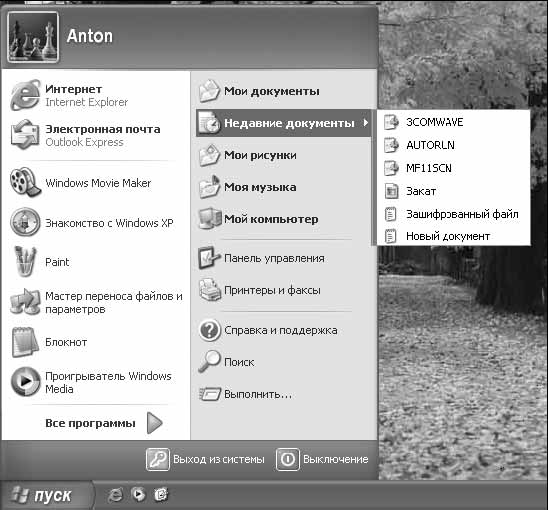Click the Моя музыка label
548x510 pixels.
tap(260, 187)
